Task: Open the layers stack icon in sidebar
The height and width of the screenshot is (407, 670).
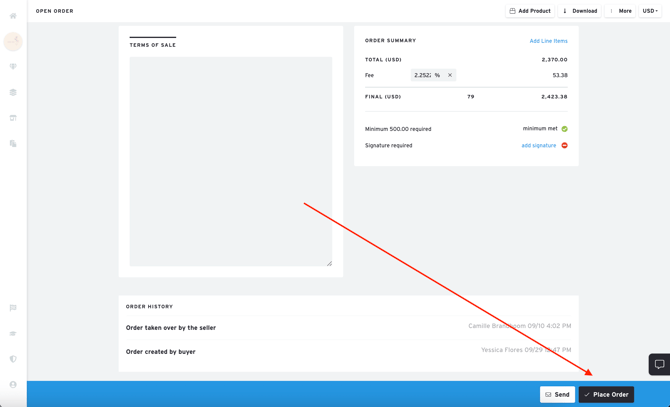Action: [13, 92]
